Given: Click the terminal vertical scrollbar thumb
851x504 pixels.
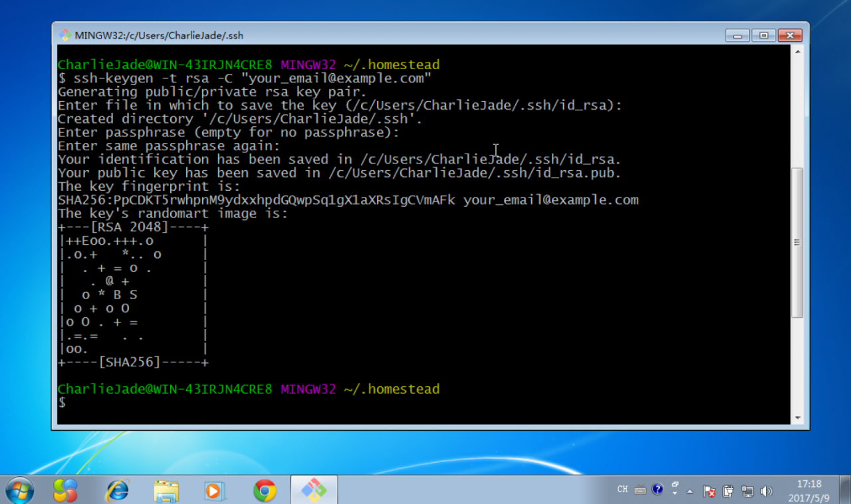Looking at the screenshot, I should click(x=797, y=242).
